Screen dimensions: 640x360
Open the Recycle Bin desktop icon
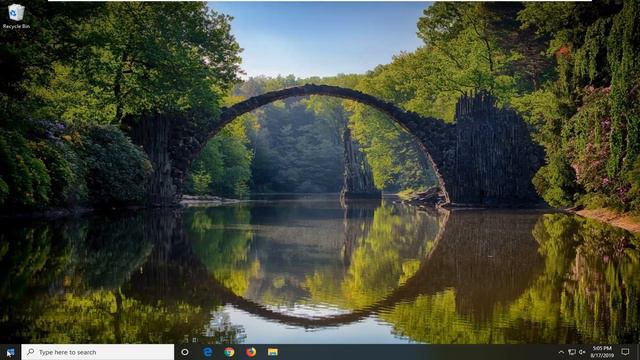click(x=16, y=16)
